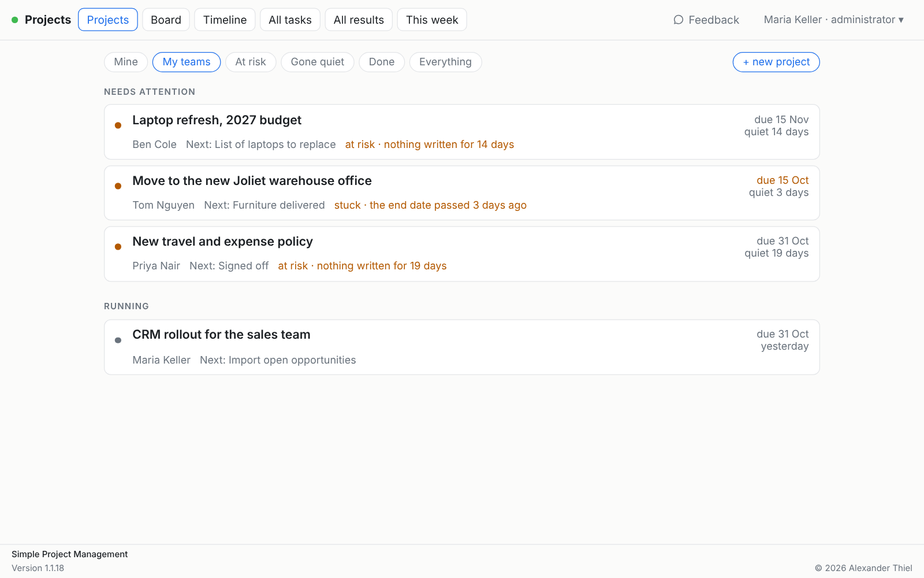The height and width of the screenshot is (578, 924).
Task: Click 'Next: Signed off'
Action: tap(229, 266)
